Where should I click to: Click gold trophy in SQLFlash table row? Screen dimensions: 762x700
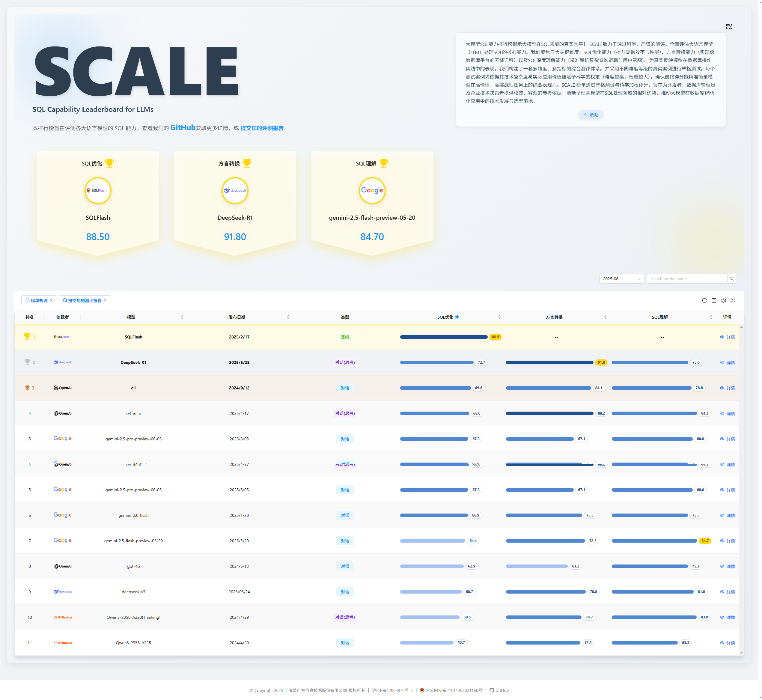point(27,336)
